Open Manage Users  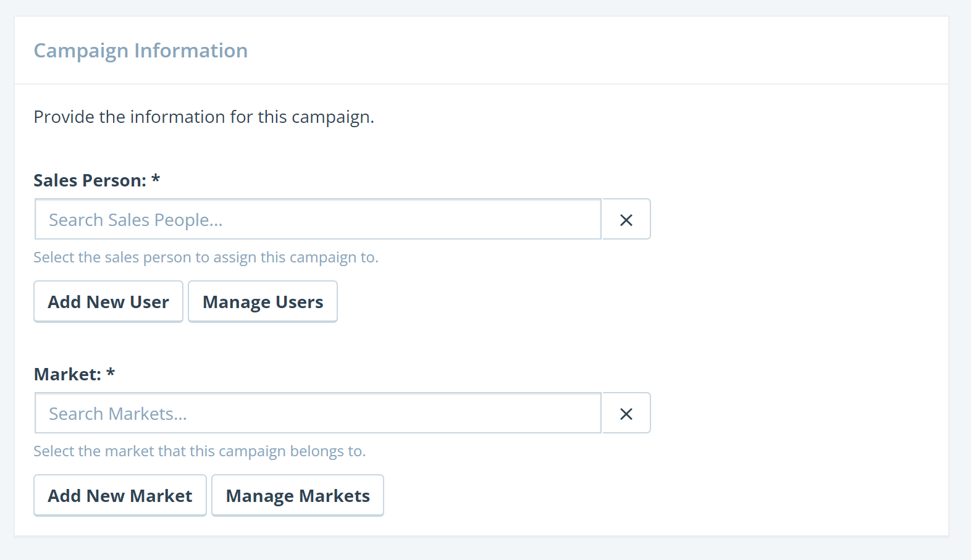pos(263,302)
